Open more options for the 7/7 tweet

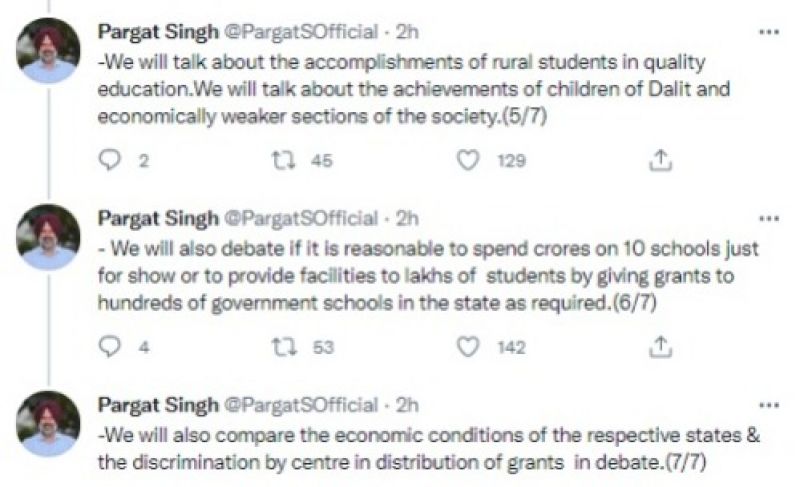tap(768, 404)
